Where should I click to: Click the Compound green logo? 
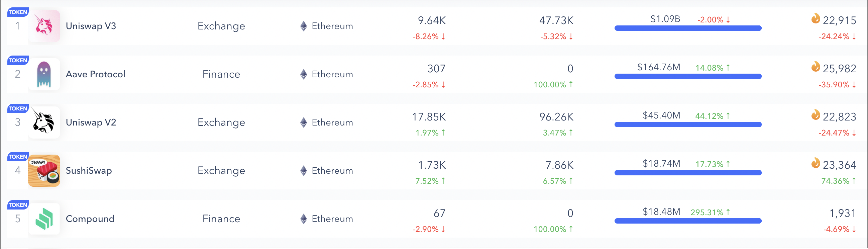44,219
